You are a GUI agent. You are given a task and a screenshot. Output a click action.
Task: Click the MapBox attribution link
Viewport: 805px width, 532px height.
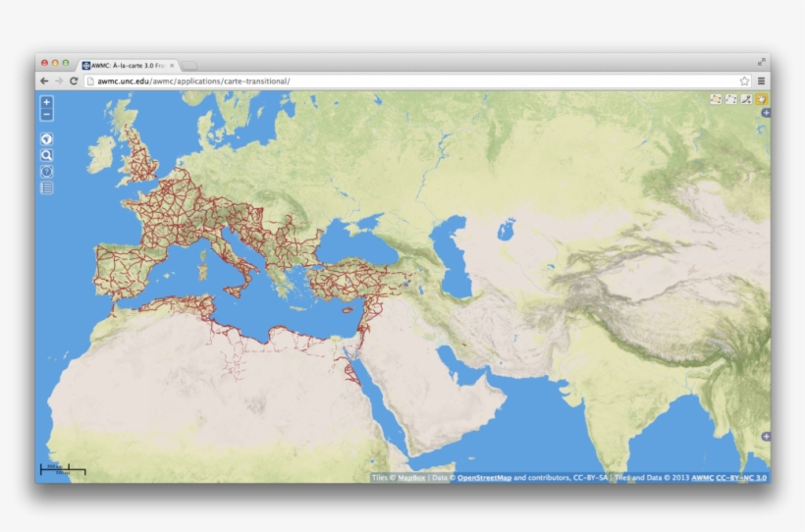(x=411, y=478)
